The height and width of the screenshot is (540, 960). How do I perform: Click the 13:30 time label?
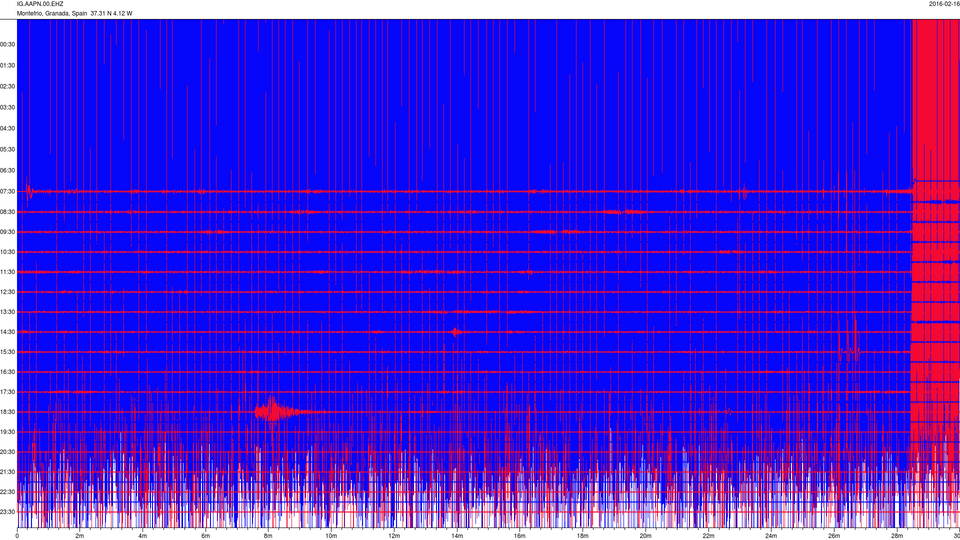click(x=7, y=312)
